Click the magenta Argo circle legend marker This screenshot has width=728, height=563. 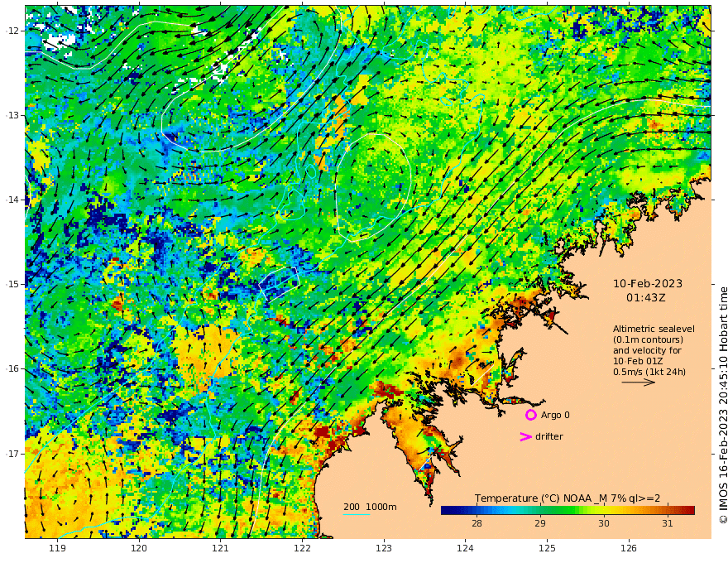pos(530,415)
